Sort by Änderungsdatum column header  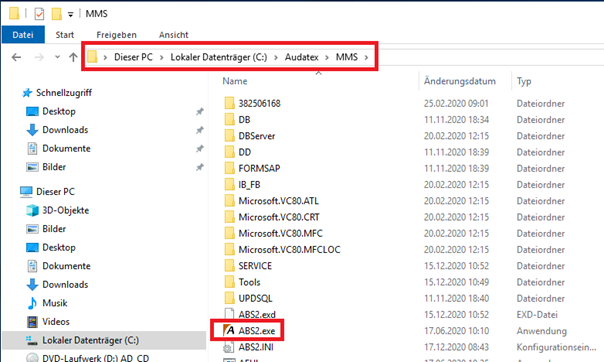click(460, 81)
